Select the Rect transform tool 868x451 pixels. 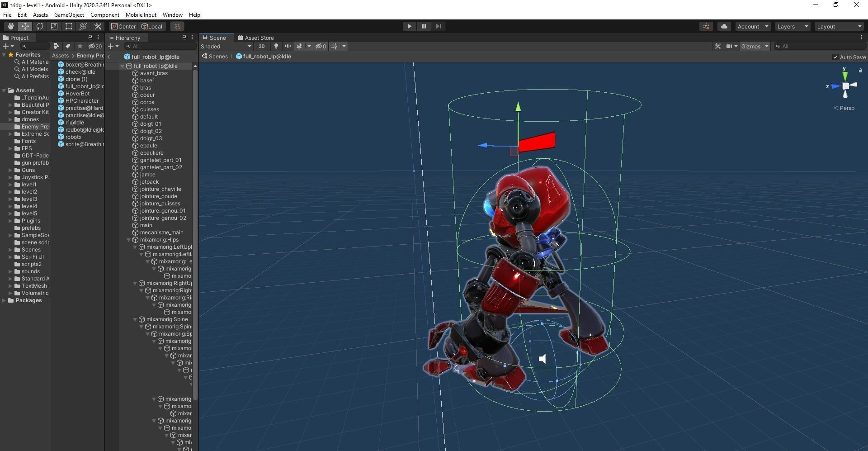pos(68,26)
